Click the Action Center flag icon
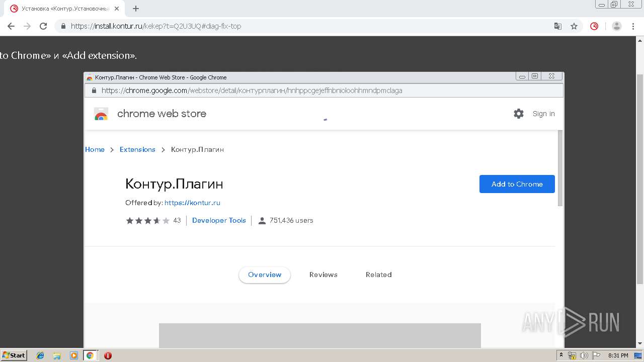Image resolution: width=644 pixels, height=362 pixels. coord(596,355)
